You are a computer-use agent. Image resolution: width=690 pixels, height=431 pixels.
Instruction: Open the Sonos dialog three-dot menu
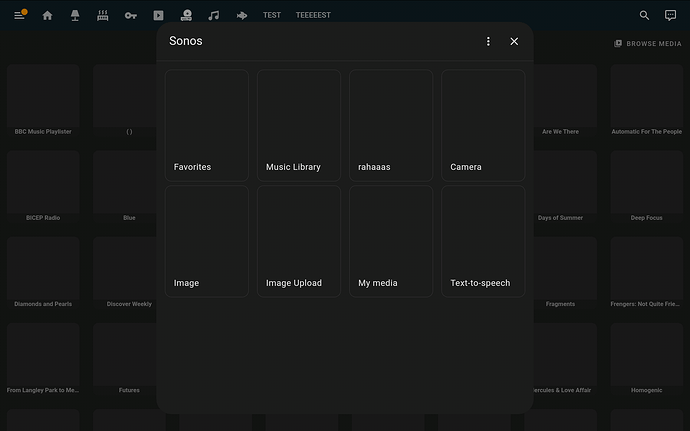(x=488, y=41)
